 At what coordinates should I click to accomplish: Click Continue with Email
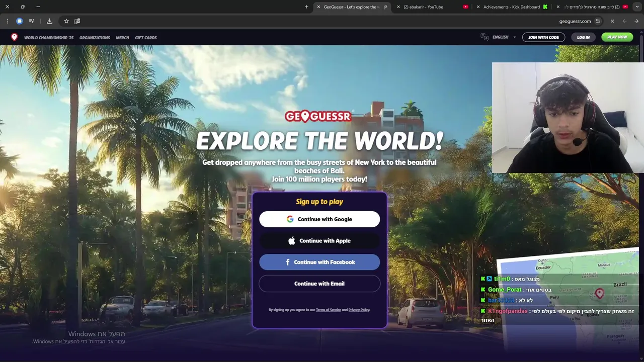pos(319,284)
